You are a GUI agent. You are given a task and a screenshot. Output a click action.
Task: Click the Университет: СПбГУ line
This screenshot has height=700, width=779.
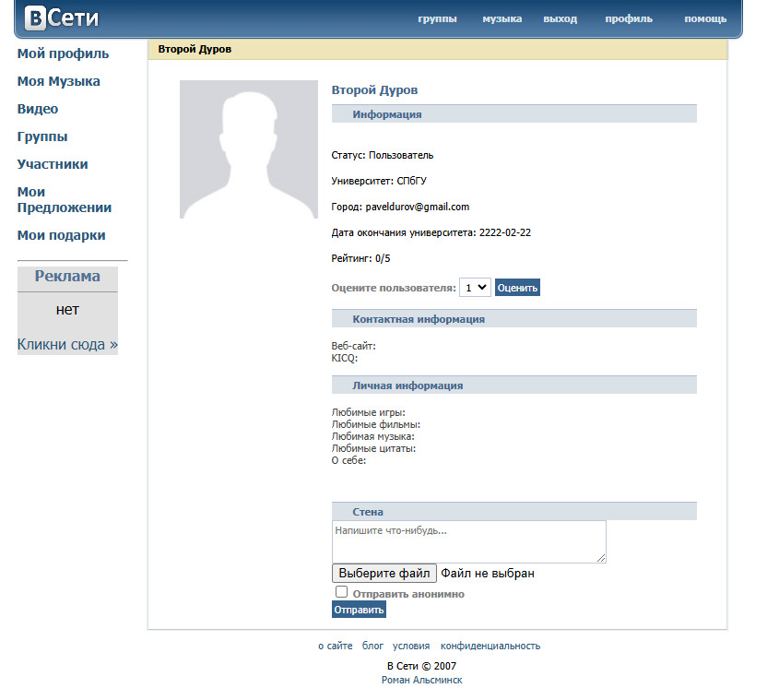click(x=379, y=181)
